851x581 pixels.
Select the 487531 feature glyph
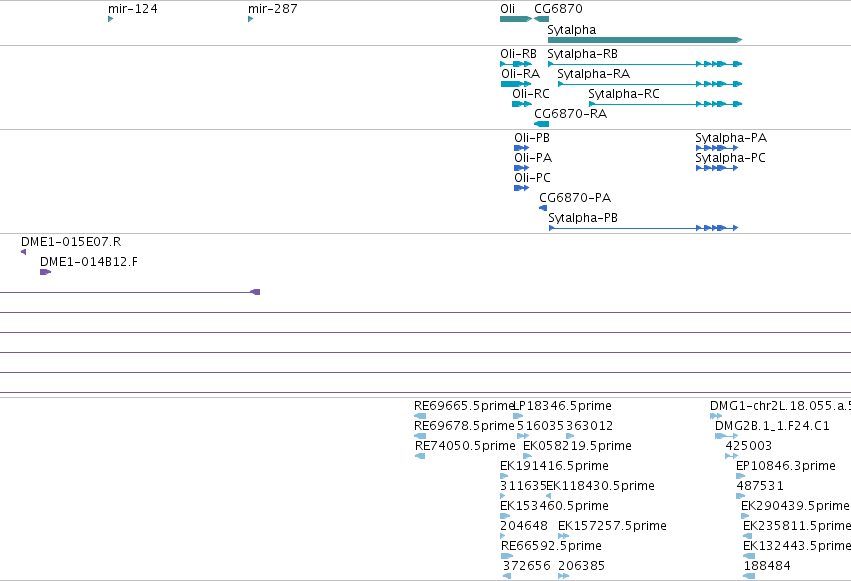740,496
